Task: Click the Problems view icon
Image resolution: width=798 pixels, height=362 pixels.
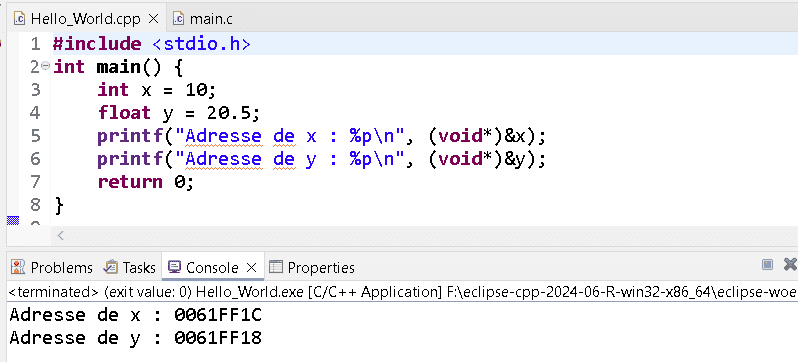Action: click(x=18, y=267)
